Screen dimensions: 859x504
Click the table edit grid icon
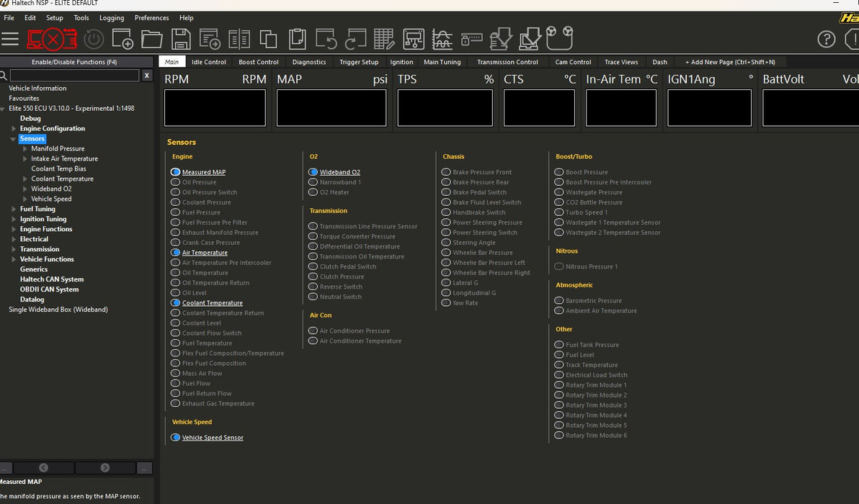click(383, 39)
